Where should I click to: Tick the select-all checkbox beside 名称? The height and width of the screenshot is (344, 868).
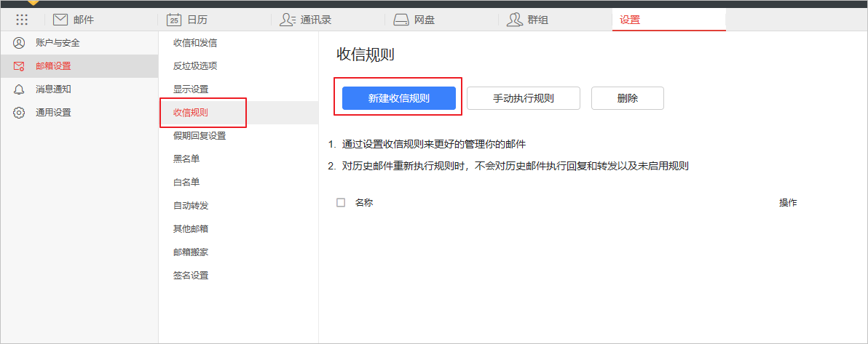click(x=341, y=203)
